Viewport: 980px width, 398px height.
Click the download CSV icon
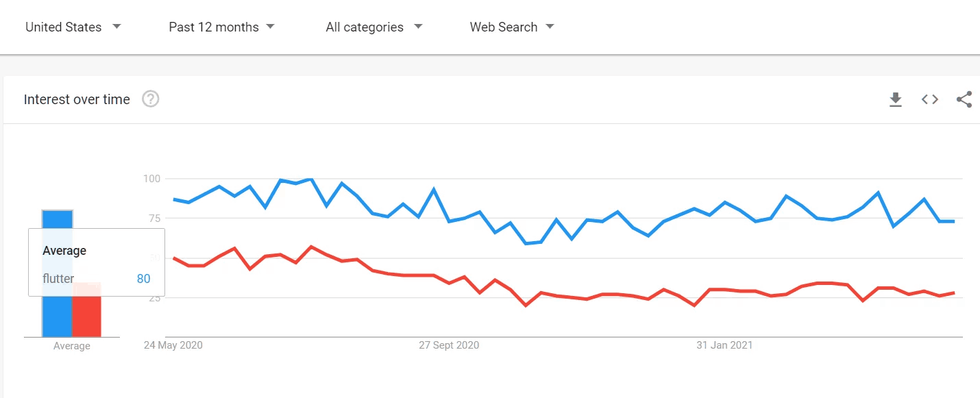(x=895, y=100)
